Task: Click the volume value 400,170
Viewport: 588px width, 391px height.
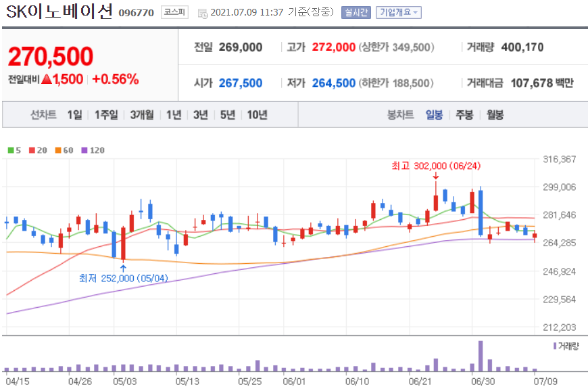Action: click(x=522, y=47)
